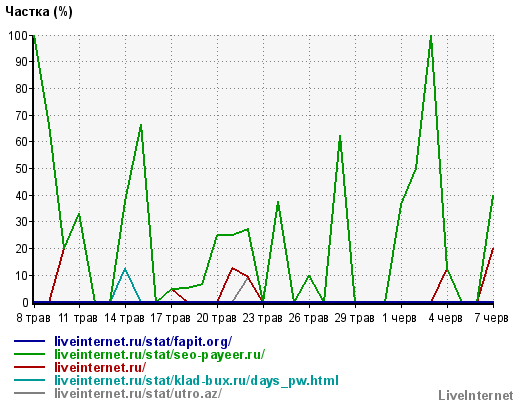
Task: Click the gray utro.az legend line swatch
Action: (x=29, y=393)
